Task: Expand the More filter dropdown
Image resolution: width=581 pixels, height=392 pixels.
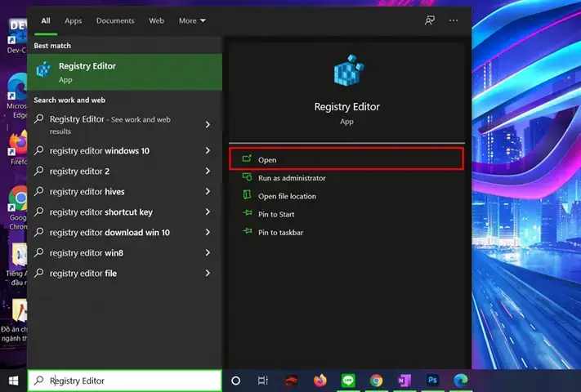Action: click(x=192, y=20)
